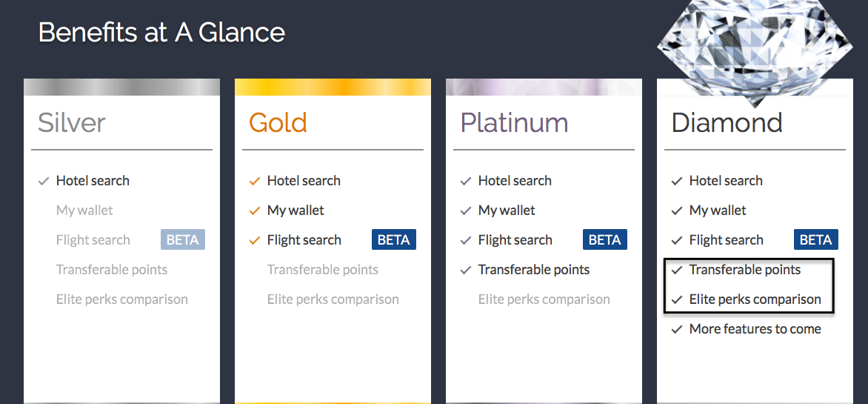Viewport: 868px width, 404px height.
Task: Click the faded Silver BETA badge
Action: tap(183, 240)
